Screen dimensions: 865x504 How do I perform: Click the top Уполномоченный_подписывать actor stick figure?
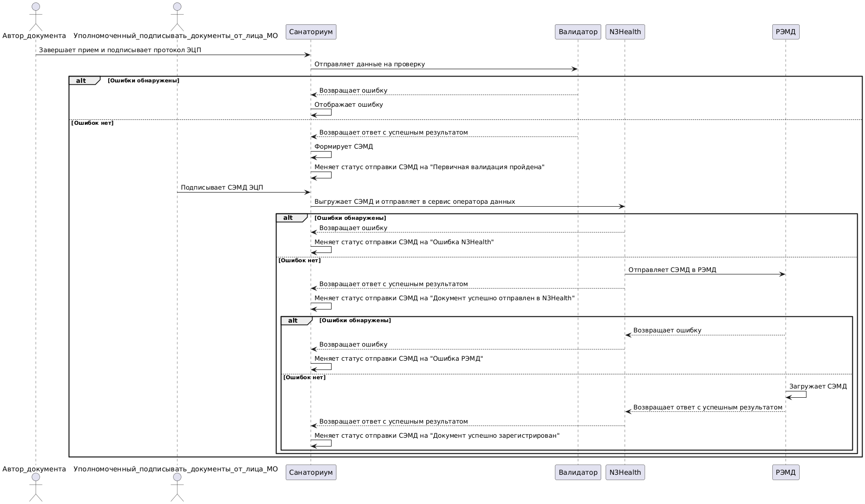pyautogui.click(x=177, y=17)
